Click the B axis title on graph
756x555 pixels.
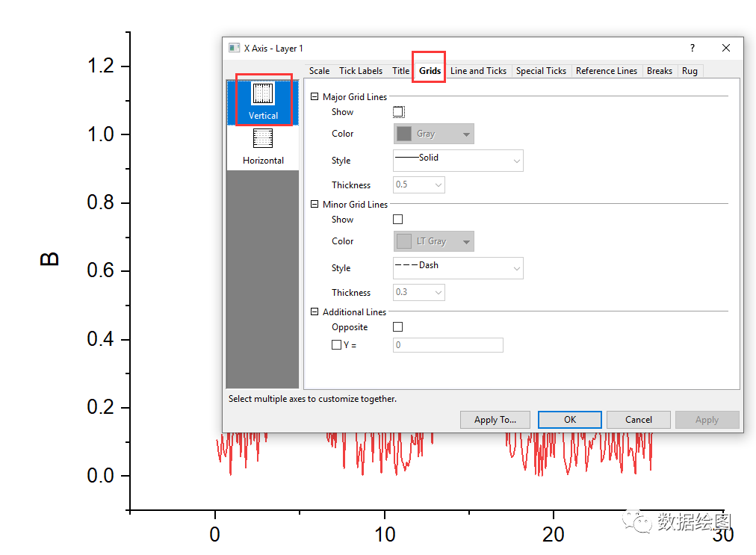(49, 259)
